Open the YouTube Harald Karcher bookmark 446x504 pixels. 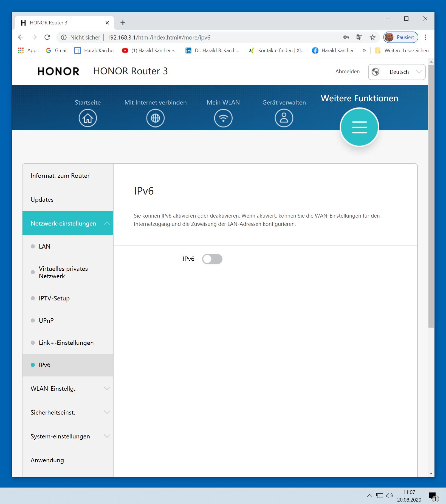(150, 50)
